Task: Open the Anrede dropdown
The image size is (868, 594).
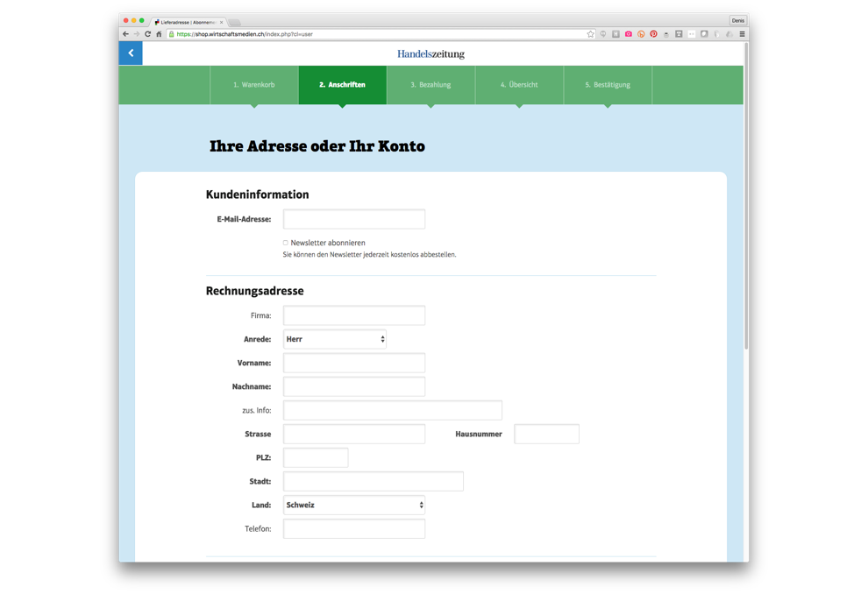Action: point(335,339)
